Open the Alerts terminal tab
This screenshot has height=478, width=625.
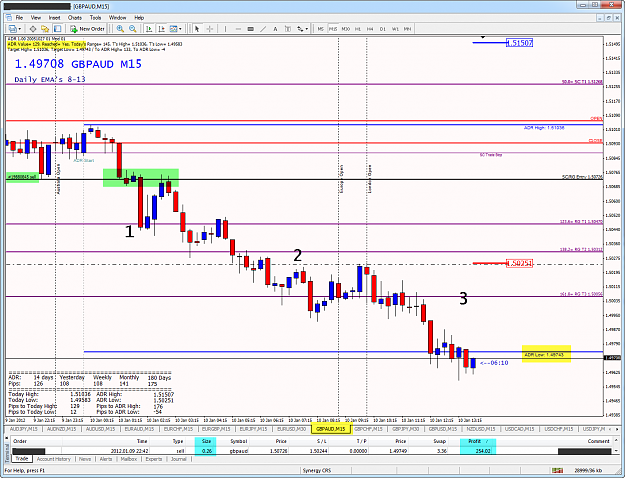(106, 459)
